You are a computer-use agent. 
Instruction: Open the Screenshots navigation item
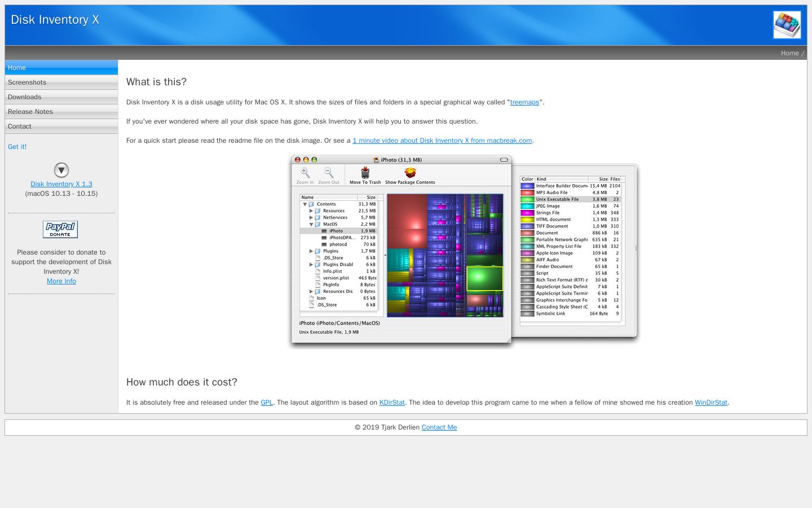(x=61, y=82)
